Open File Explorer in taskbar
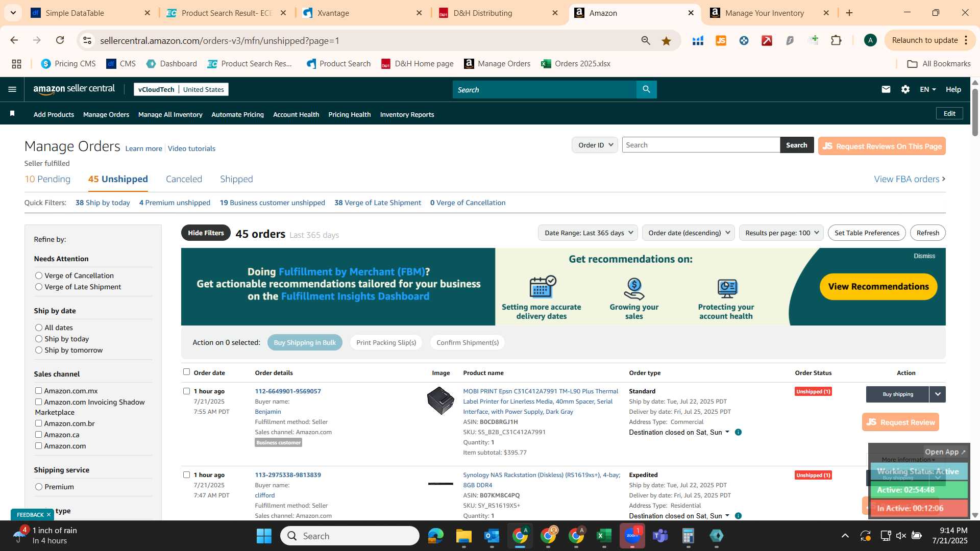980x551 pixels. (463, 536)
